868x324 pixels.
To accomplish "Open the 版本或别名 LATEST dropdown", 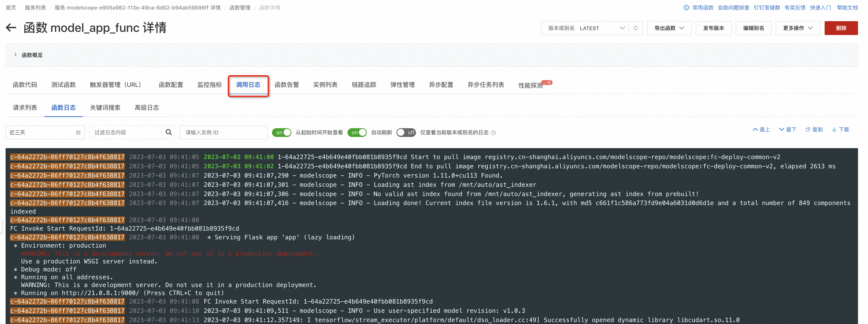I will 585,28.
